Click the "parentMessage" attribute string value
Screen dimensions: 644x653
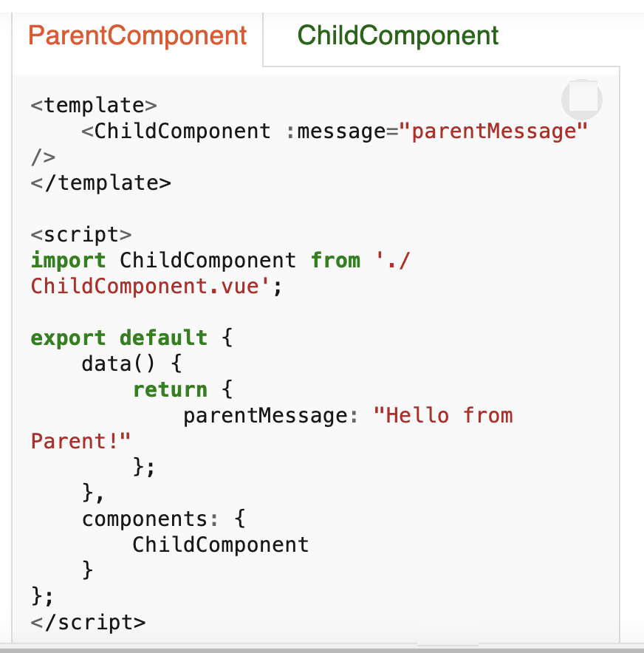pos(493,131)
